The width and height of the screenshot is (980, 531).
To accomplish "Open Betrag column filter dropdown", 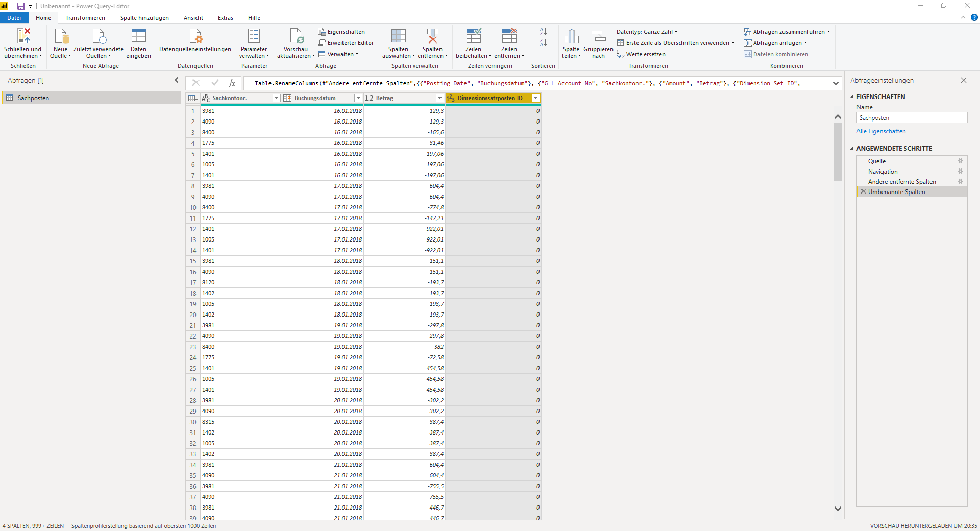I will [439, 98].
